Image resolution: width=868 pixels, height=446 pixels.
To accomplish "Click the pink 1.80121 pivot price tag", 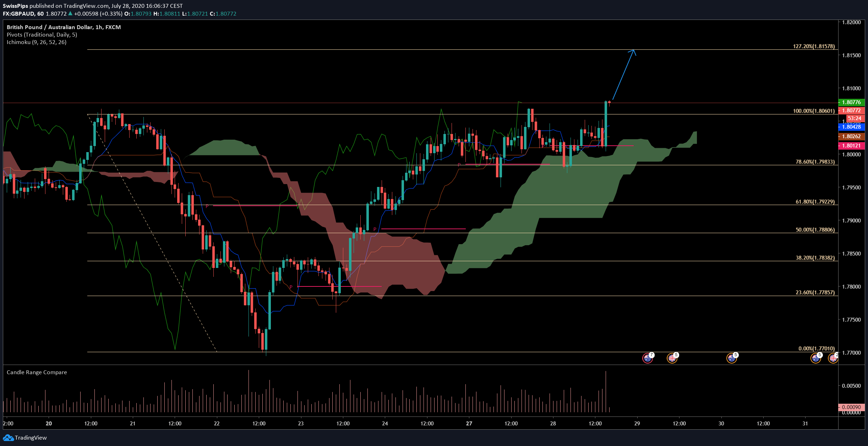I will click(851, 146).
